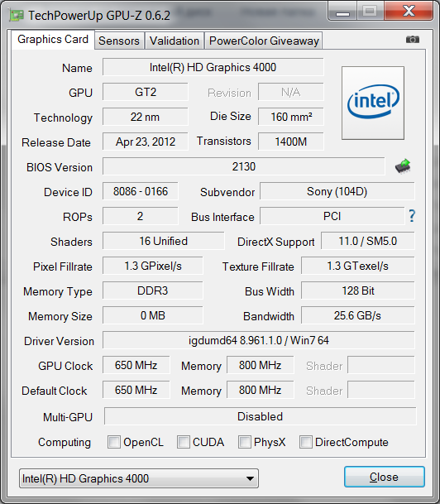The width and height of the screenshot is (440, 504).
Task: Select the Graphics Card tab
Action: [x=53, y=40]
